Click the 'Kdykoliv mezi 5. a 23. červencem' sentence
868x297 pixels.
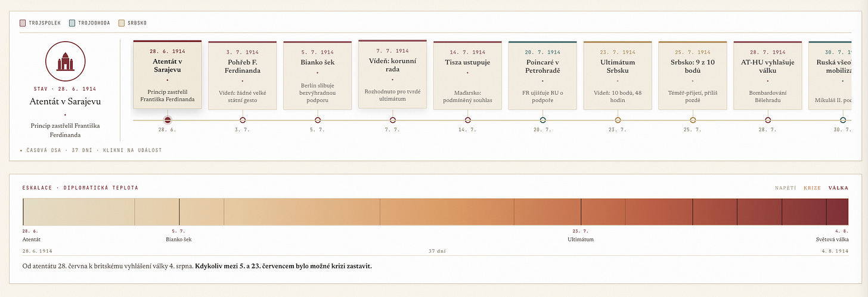(x=283, y=266)
